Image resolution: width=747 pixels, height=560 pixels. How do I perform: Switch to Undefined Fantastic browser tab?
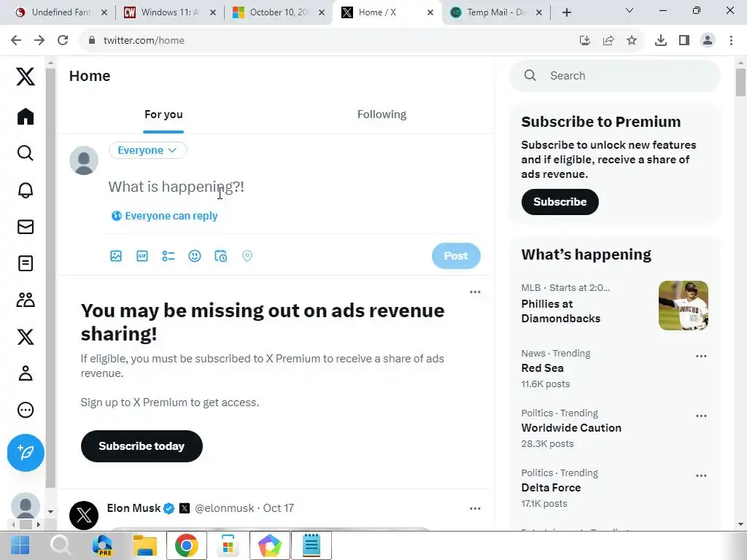click(61, 12)
